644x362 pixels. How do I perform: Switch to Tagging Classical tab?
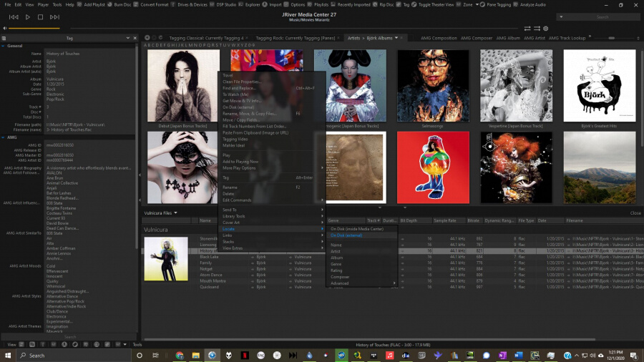206,38
